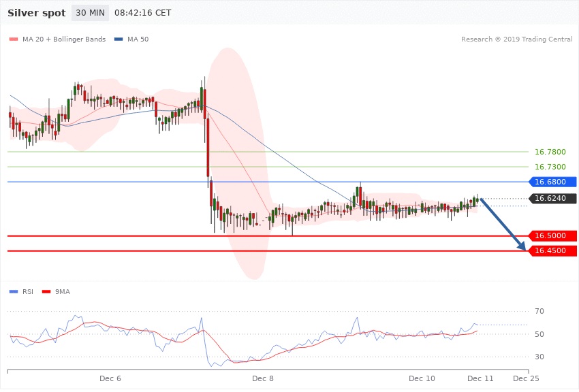The width and height of the screenshot is (579, 392).
Task: Click the green 16.7800 resistance label
Action: (550, 152)
